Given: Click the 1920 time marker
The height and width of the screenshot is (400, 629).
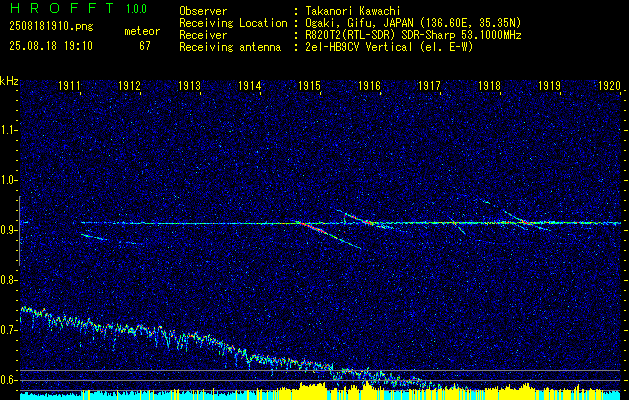Looking at the screenshot, I should [610, 86].
